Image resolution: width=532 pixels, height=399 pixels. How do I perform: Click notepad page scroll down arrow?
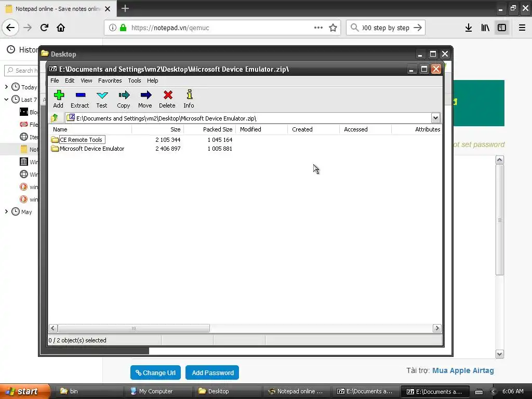click(499, 354)
